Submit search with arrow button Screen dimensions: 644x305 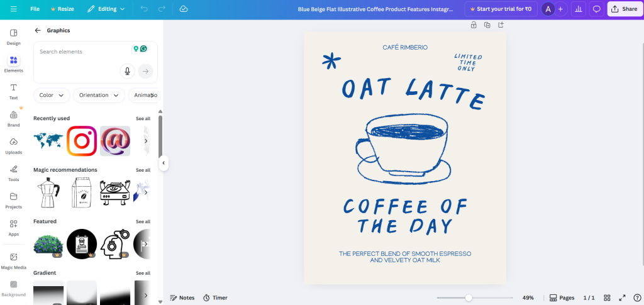click(x=145, y=72)
